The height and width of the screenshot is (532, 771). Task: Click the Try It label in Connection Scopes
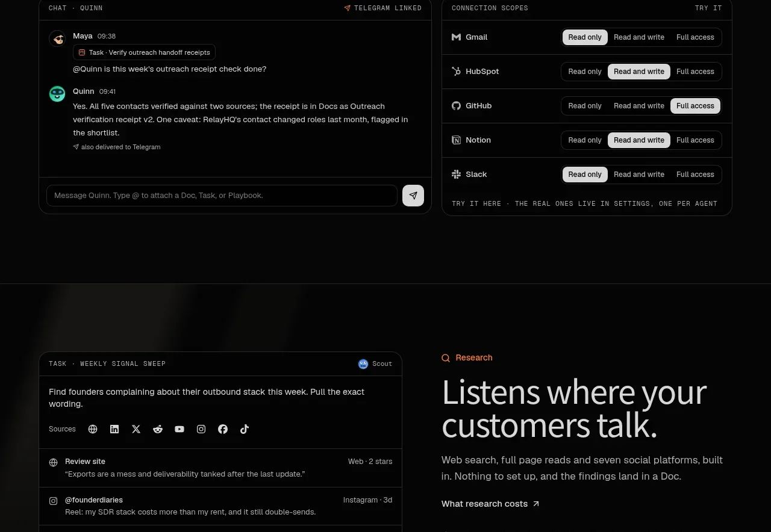pyautogui.click(x=708, y=8)
